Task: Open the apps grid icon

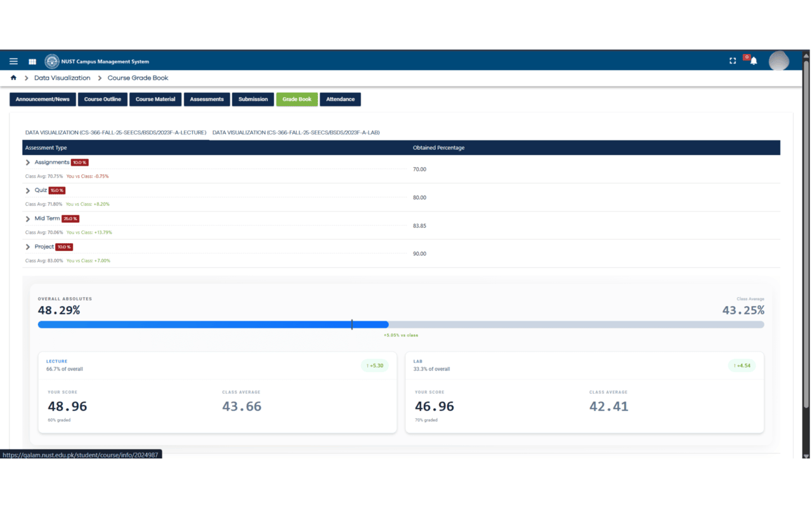Action: 32,62
